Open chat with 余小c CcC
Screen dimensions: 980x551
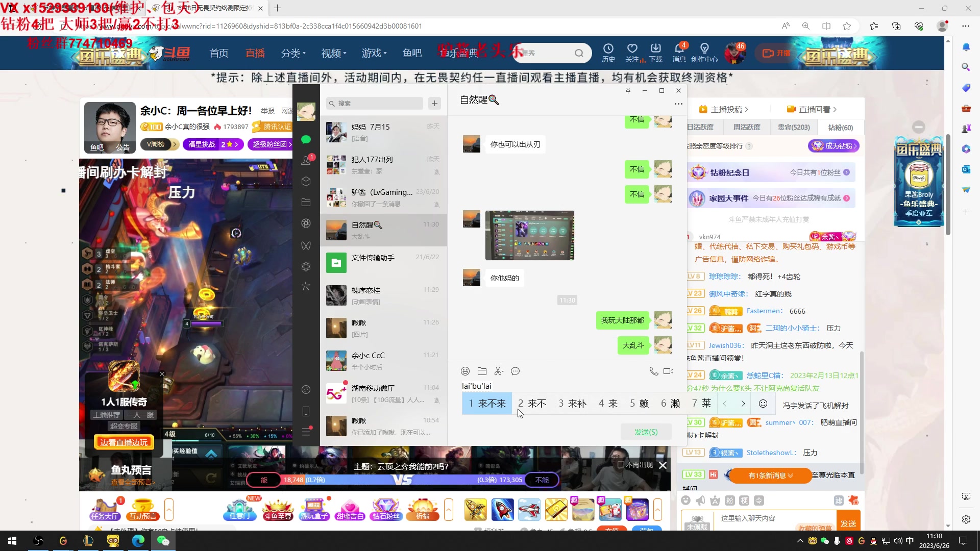click(383, 361)
